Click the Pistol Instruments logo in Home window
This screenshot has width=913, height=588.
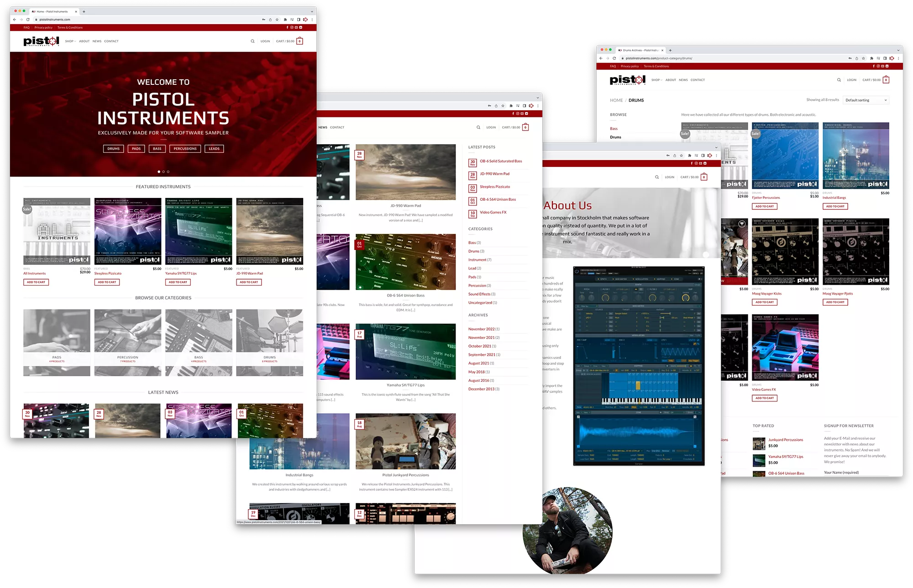tap(41, 41)
